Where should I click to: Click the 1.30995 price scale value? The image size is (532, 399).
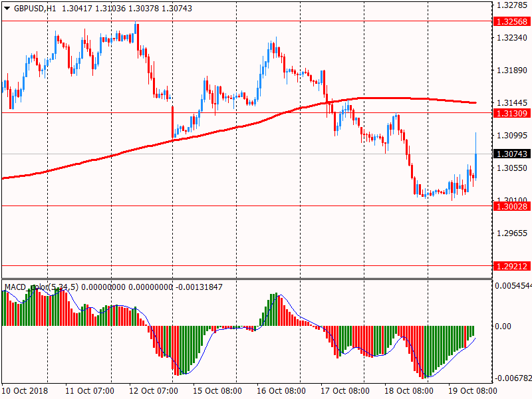pos(512,136)
